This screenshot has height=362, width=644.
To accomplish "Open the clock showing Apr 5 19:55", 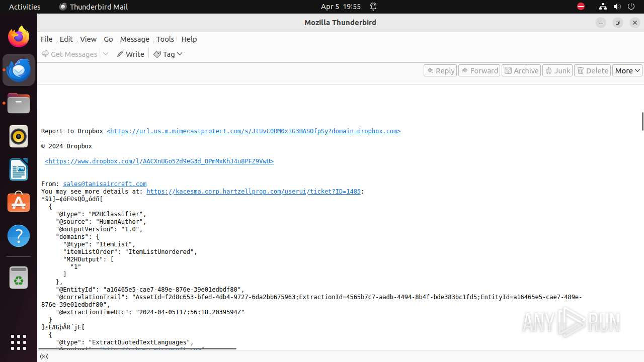I will coord(341,7).
